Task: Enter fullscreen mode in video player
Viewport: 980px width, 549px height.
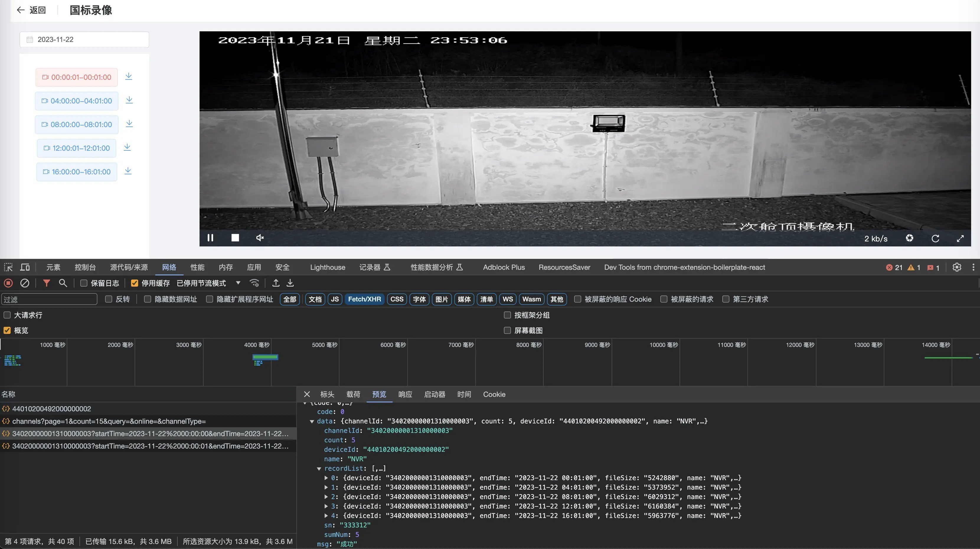Action: [960, 238]
